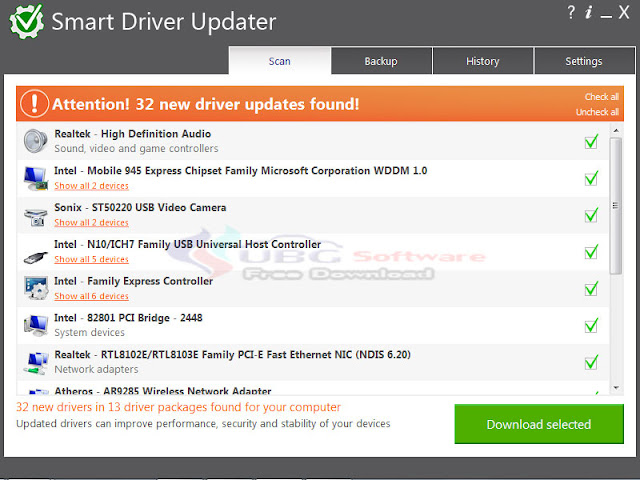The width and height of the screenshot is (640, 480).
Task: Click the Intel 82801 PCI Bridge computer icon
Action: click(x=36, y=325)
